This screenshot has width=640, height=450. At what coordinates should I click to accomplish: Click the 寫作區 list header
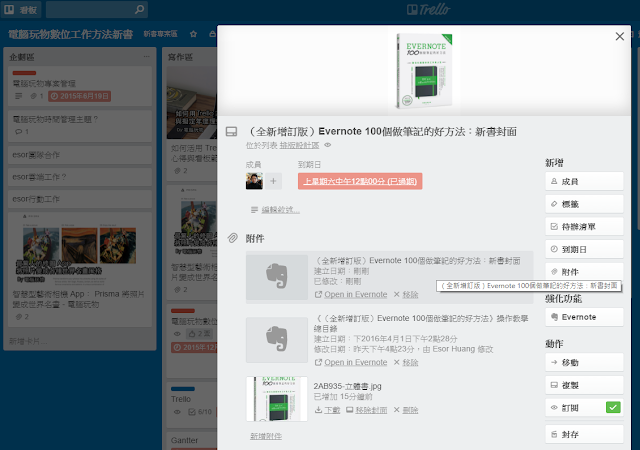pos(180,57)
